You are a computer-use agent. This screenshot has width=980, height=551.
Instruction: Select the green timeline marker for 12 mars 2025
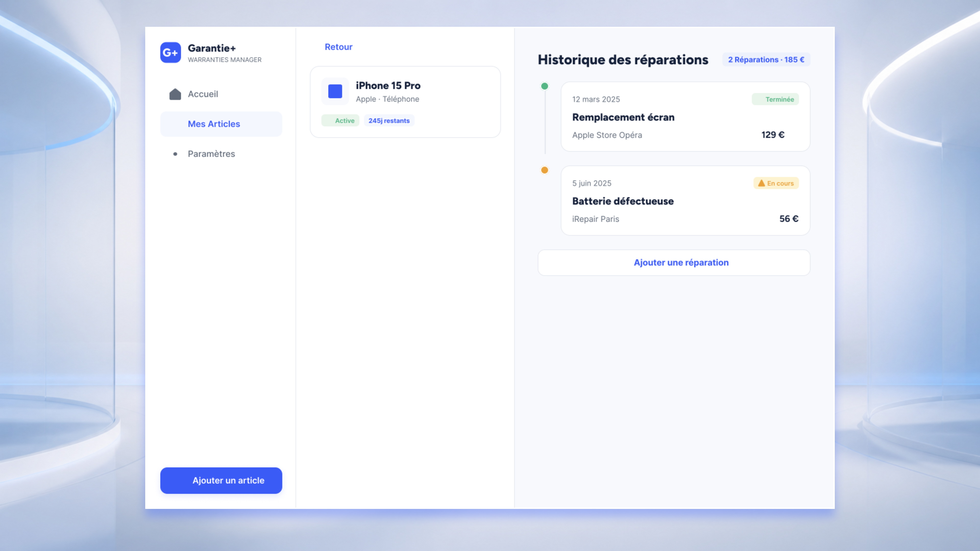pos(544,86)
